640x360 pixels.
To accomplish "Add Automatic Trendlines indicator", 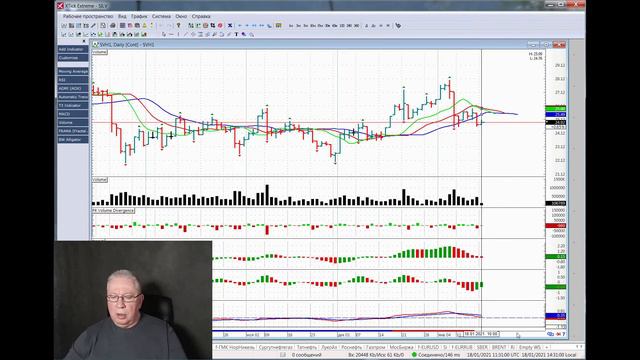I will (x=73, y=97).
